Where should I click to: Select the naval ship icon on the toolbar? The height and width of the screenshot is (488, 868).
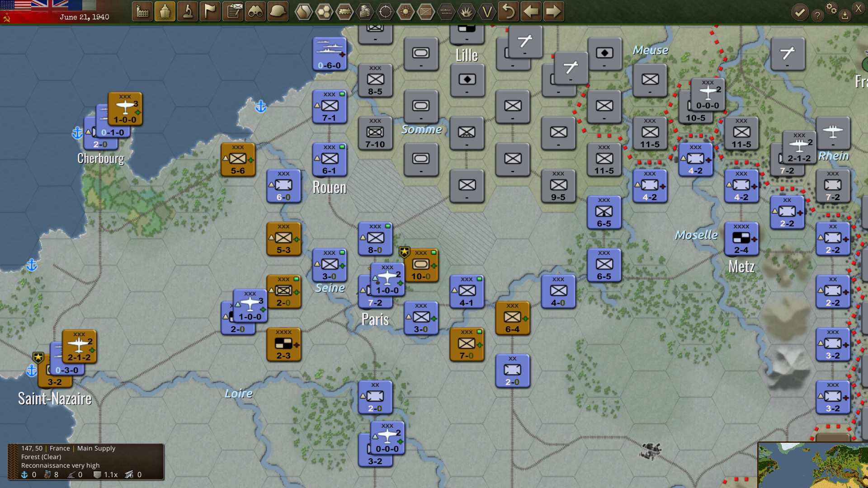[x=165, y=11]
